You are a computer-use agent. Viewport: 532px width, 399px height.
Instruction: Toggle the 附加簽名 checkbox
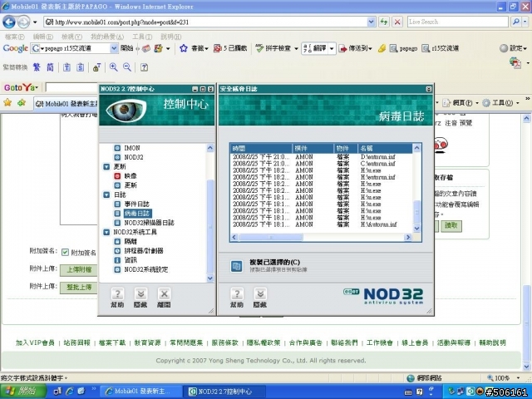65,252
